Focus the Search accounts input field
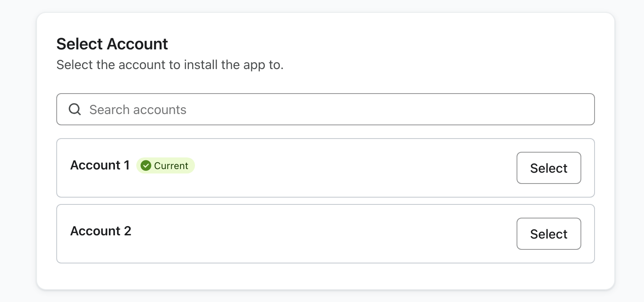This screenshot has width=644, height=302. pyautogui.click(x=326, y=109)
